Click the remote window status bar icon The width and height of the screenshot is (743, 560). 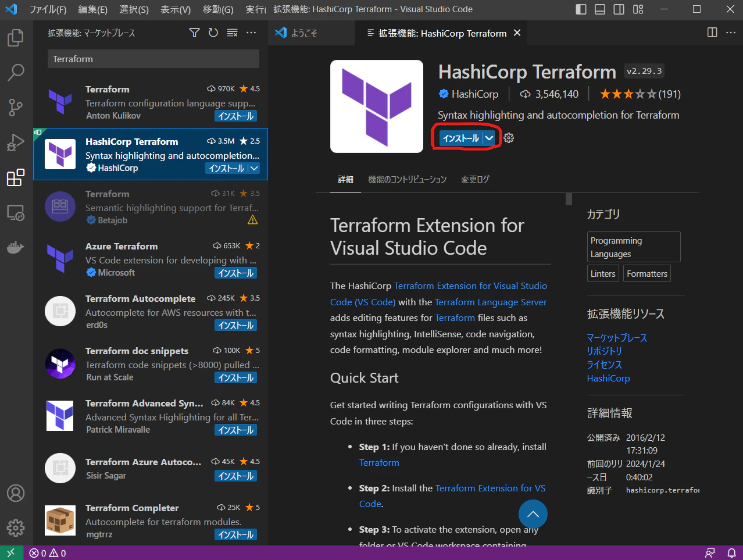coord(11,553)
